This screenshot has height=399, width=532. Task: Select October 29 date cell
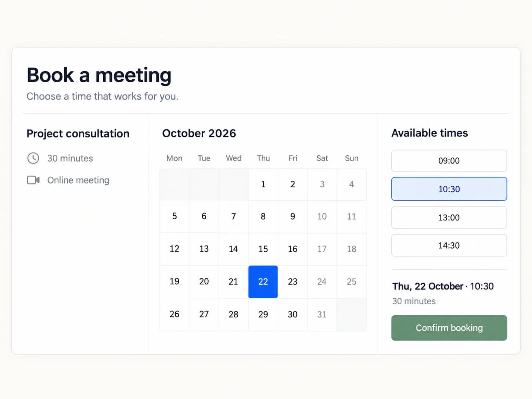263,314
